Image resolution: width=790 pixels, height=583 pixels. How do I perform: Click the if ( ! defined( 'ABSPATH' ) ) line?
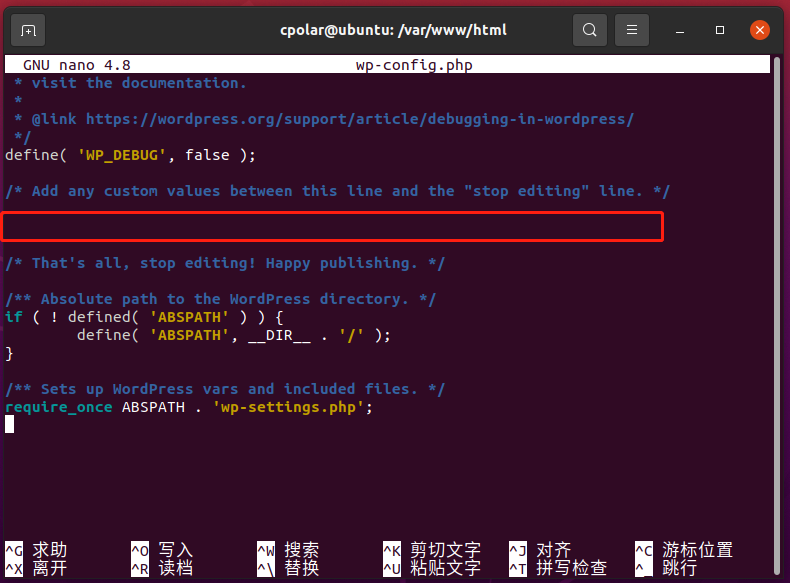144,317
